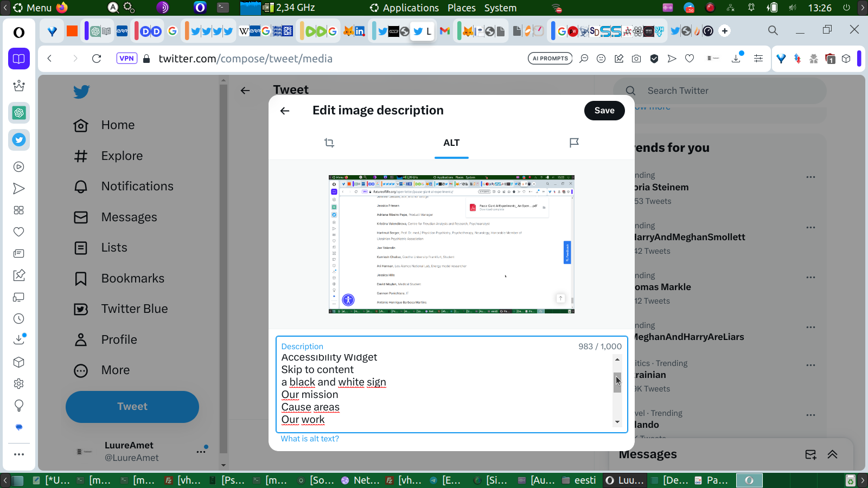
Task: Open Profile page
Action: pyautogui.click(x=106, y=340)
